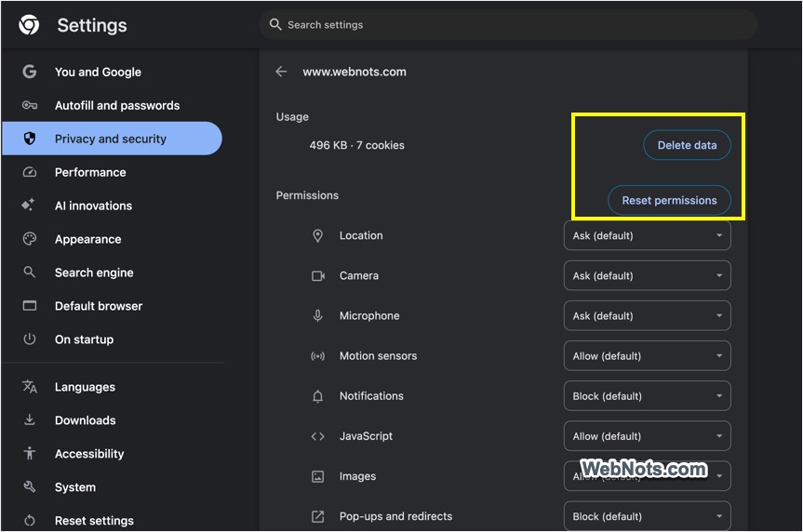
Task: Click the www.webnots.com page title
Action: [355, 72]
